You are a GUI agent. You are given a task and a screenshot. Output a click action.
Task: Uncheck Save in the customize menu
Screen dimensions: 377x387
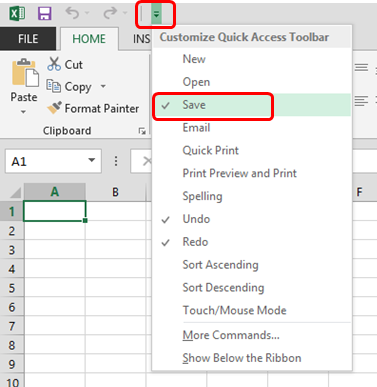(252, 105)
